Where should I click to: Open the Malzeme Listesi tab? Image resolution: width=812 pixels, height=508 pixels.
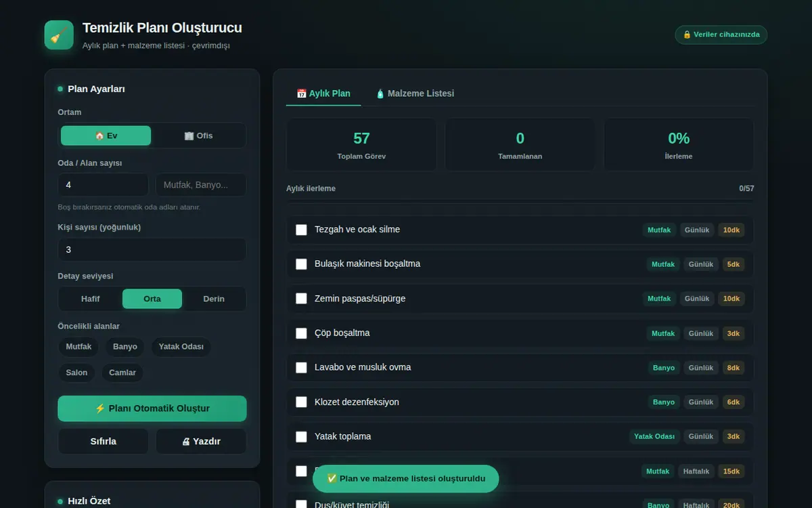(x=415, y=93)
